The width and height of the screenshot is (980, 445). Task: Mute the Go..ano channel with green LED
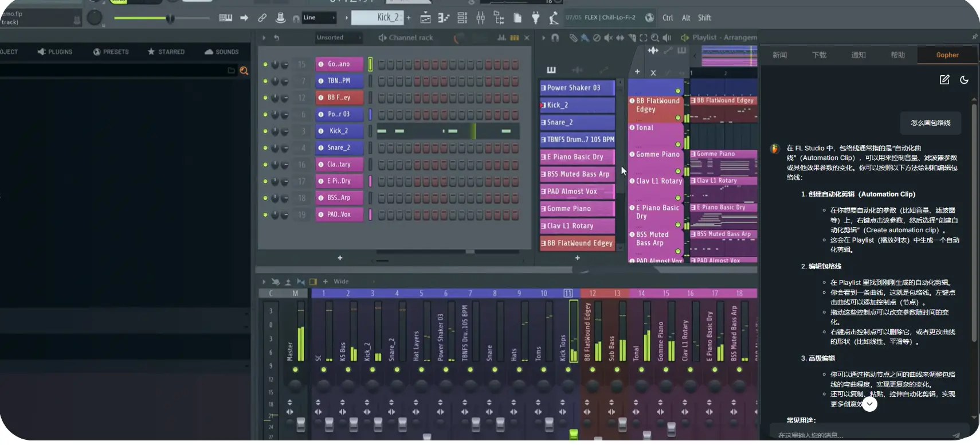pyautogui.click(x=265, y=64)
